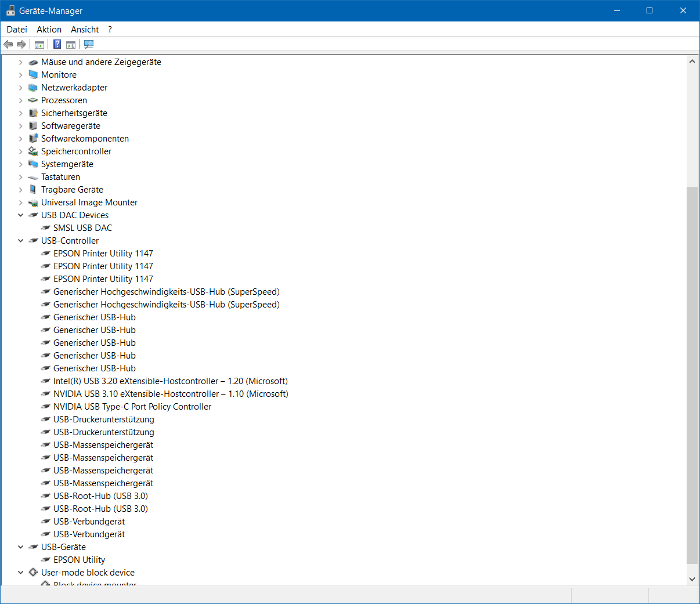The width and height of the screenshot is (700, 604).
Task: Click the blue Help toolbar icon
Action: pyautogui.click(x=57, y=45)
